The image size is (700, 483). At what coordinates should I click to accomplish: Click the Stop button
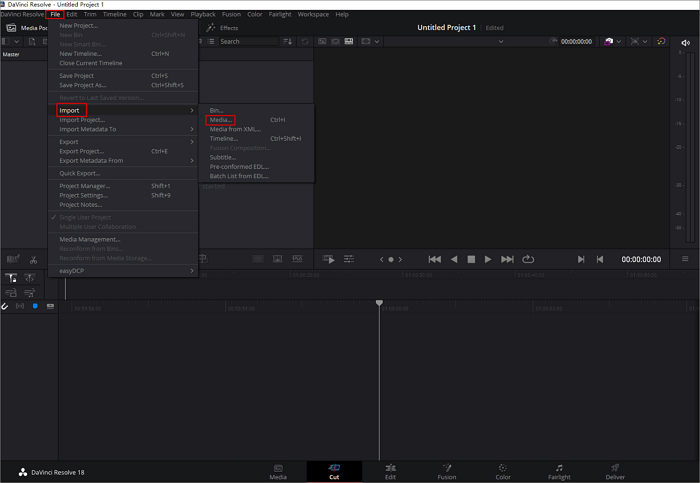(471, 259)
